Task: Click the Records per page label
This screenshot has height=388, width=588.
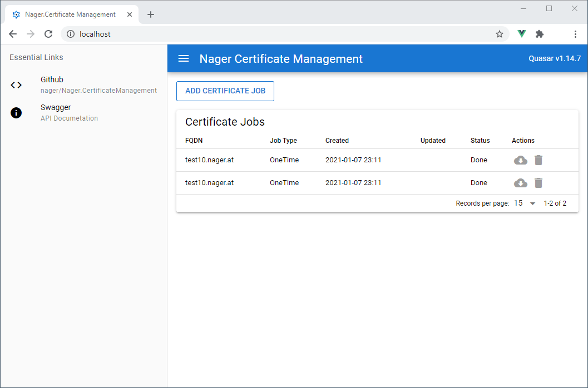Action: (x=482, y=203)
